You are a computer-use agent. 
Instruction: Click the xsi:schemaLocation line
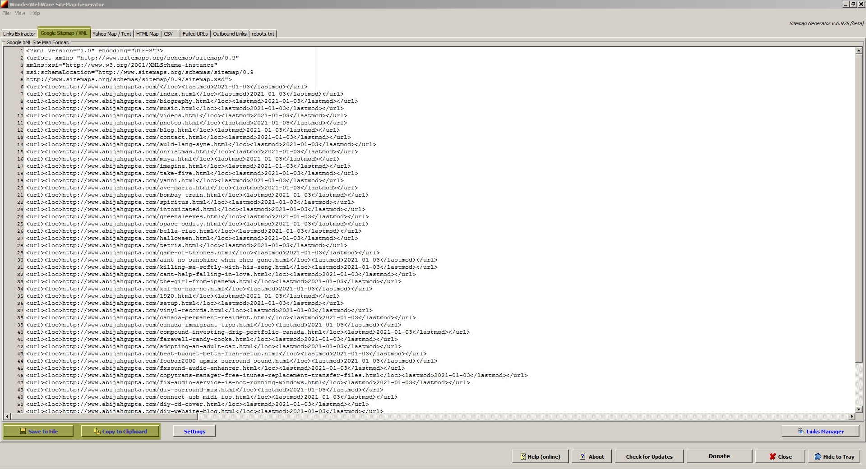point(140,72)
